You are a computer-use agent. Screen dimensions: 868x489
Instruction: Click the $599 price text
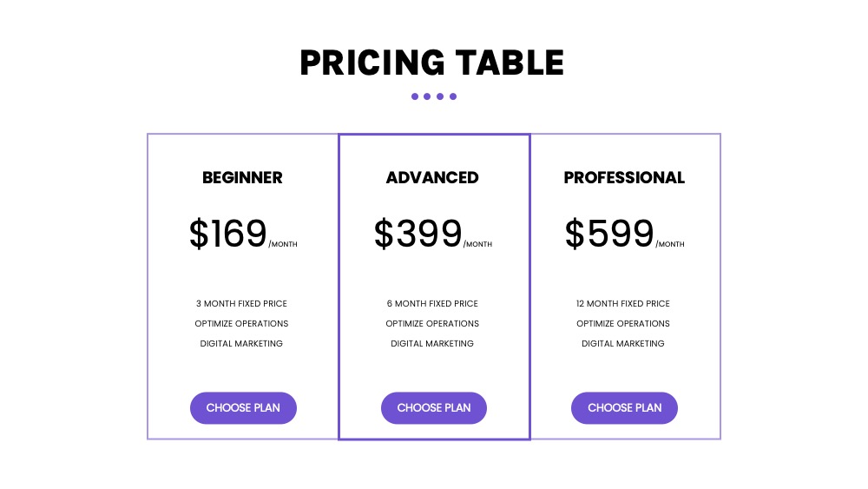tap(609, 233)
